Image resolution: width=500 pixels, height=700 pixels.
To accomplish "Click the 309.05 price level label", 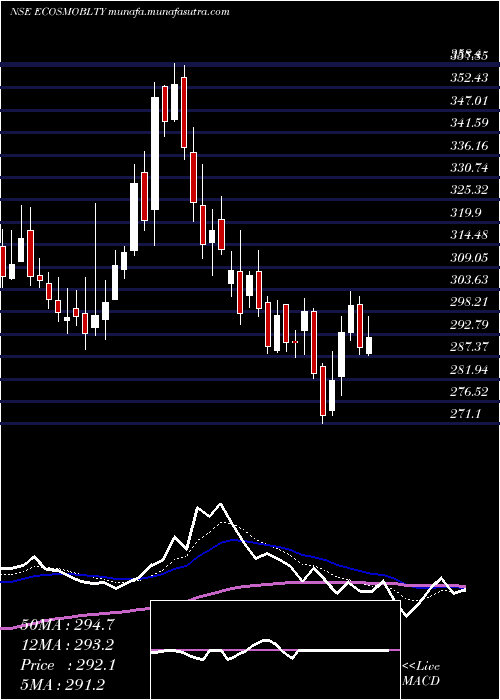I will point(468,258).
